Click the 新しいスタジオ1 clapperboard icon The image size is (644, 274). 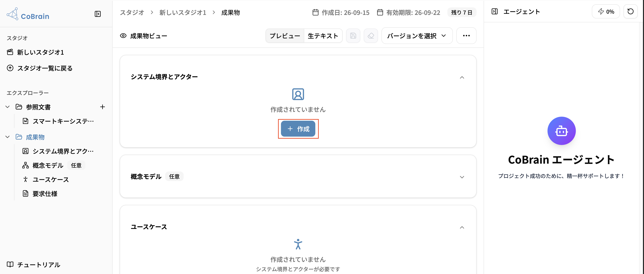point(10,52)
